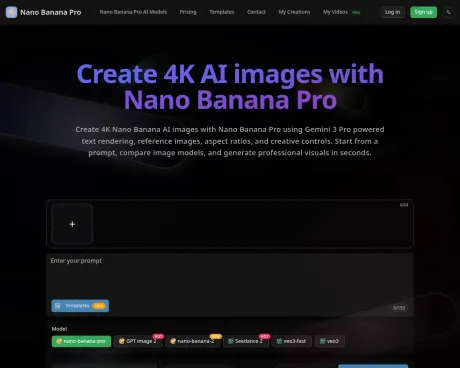Viewport: 460px width, 368px height.
Task: Open the Pricing page
Action: tap(188, 12)
